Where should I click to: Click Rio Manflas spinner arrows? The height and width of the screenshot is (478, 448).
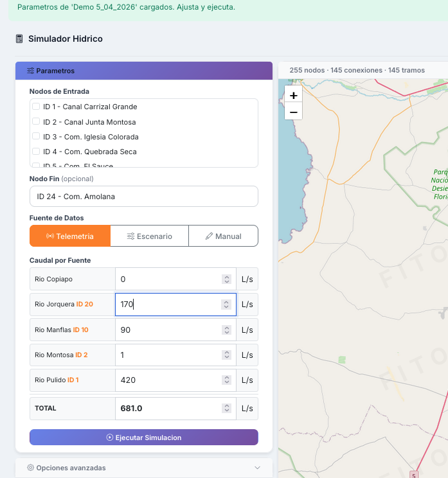227,330
